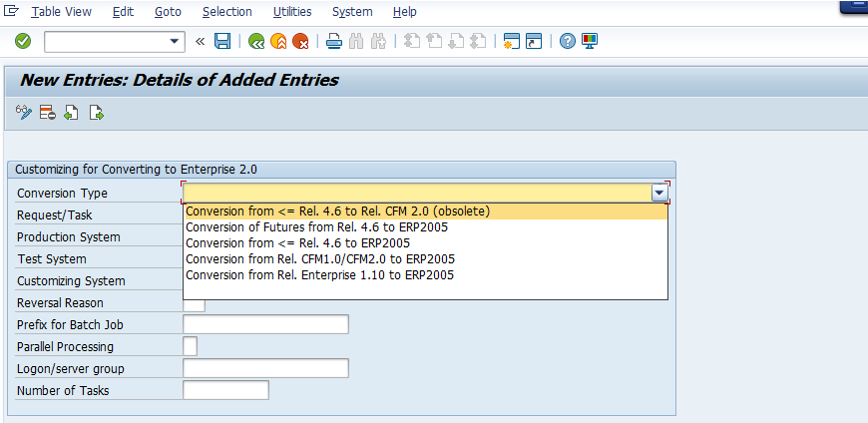The width and height of the screenshot is (868, 423).
Task: Collapse the command field with the double-chevron
Action: (x=200, y=42)
